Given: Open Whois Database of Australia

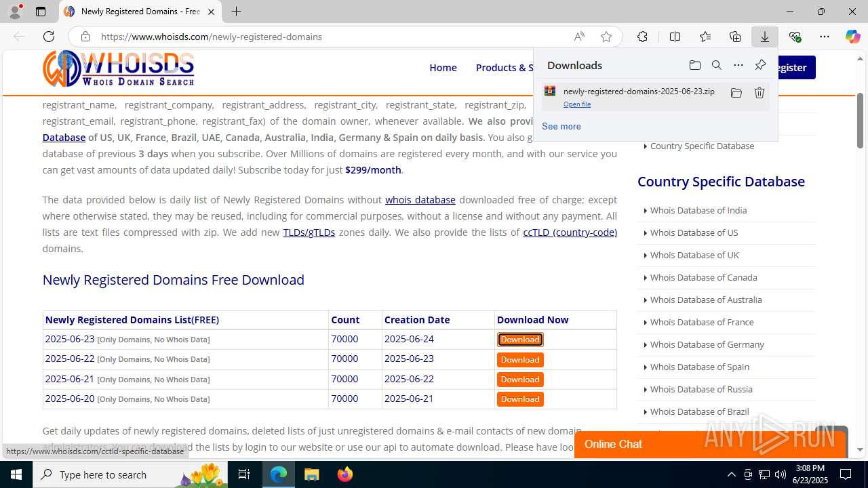Looking at the screenshot, I should 706,300.
